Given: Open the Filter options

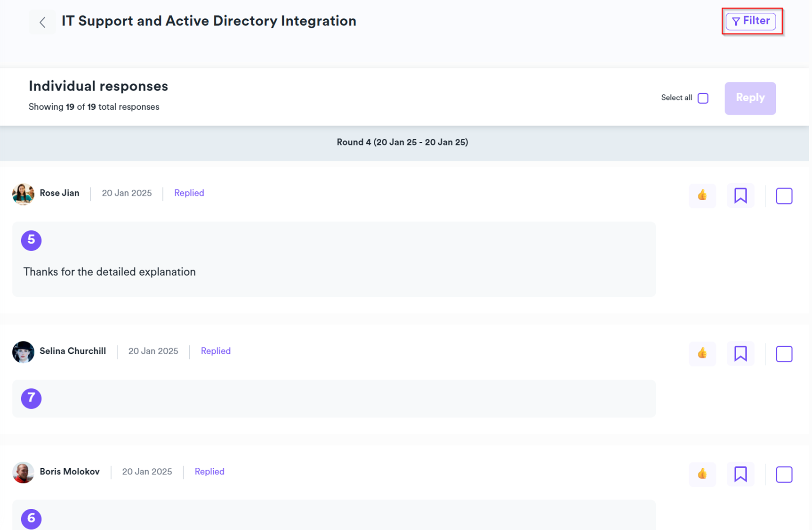Looking at the screenshot, I should point(750,21).
